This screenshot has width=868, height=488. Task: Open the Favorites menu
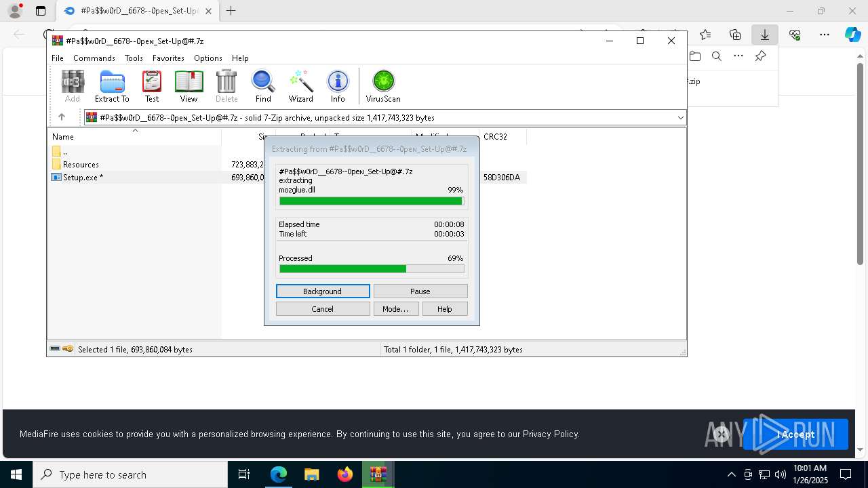tap(168, 58)
